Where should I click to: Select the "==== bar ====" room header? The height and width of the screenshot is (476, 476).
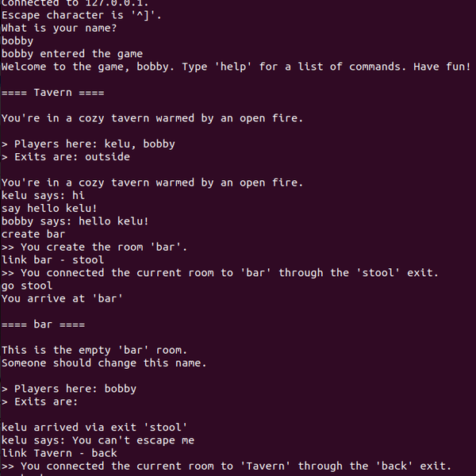(x=43, y=324)
